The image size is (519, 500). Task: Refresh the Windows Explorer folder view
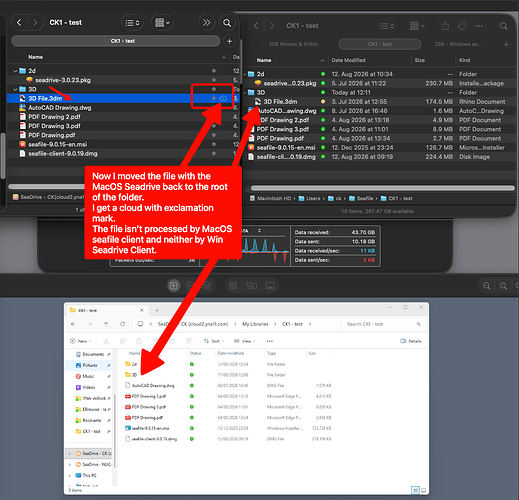123,324
